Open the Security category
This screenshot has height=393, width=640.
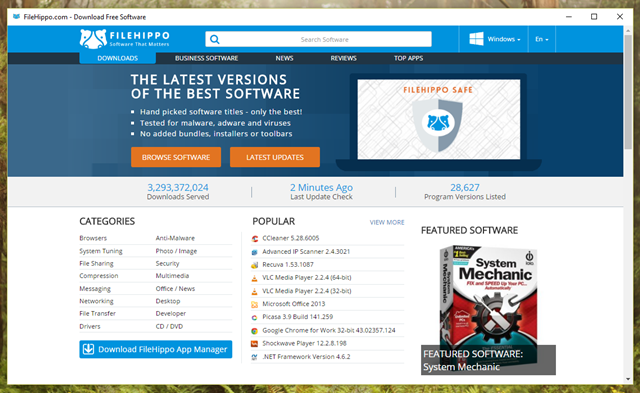point(167,264)
